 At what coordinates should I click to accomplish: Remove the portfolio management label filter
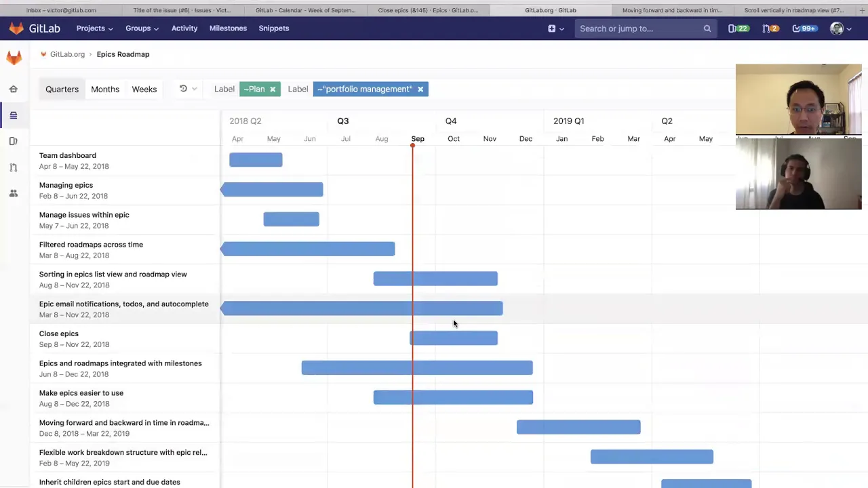pyautogui.click(x=420, y=89)
